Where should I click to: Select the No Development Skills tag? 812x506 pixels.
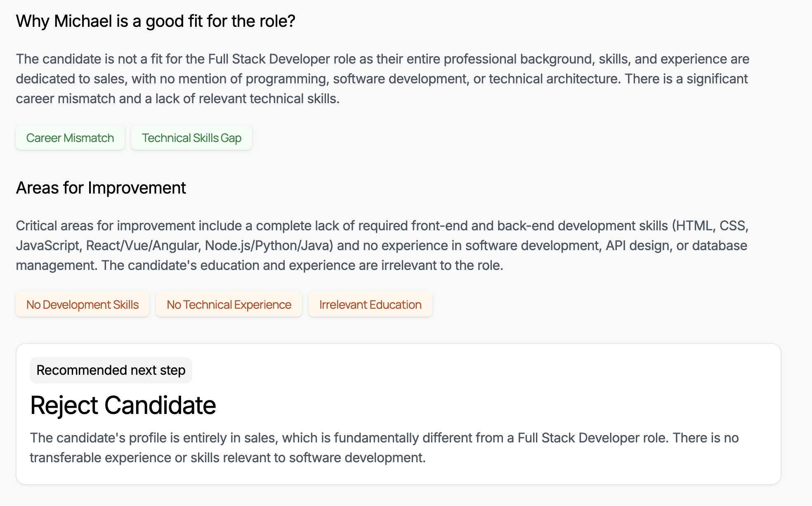click(83, 305)
